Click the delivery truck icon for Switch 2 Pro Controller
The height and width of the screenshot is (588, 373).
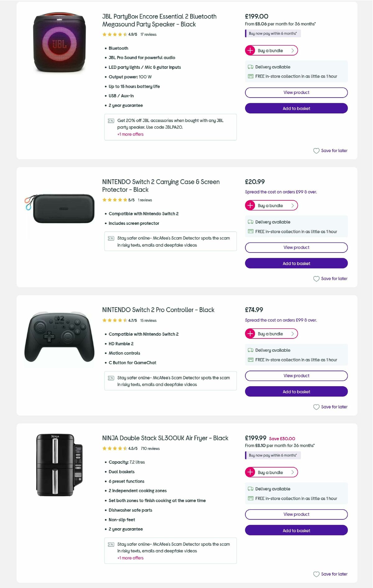point(251,350)
